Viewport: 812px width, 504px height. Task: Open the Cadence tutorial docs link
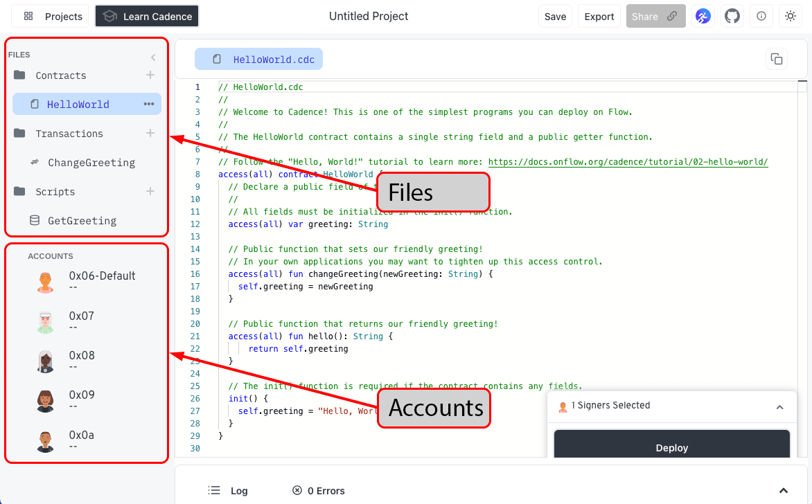(x=628, y=162)
